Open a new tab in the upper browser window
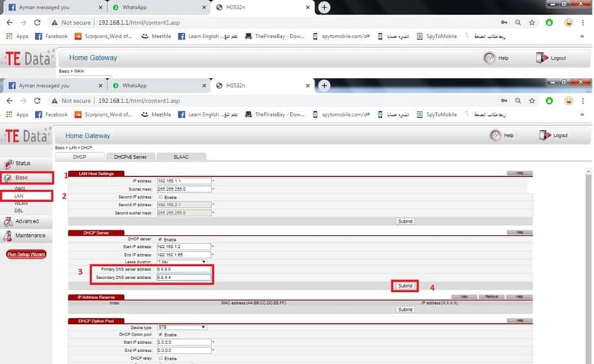This screenshot has height=364, width=594. point(324,7)
